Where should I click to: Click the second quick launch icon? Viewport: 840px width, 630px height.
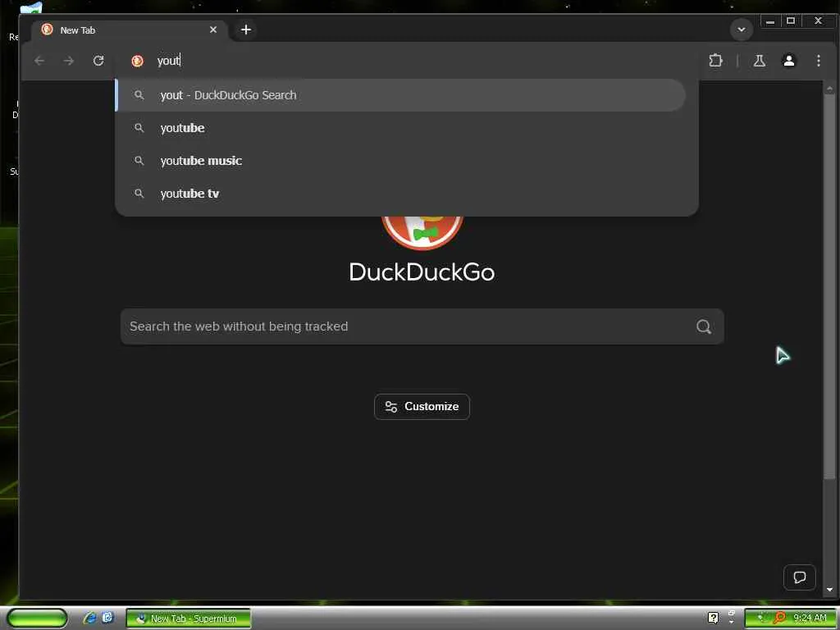click(x=107, y=618)
